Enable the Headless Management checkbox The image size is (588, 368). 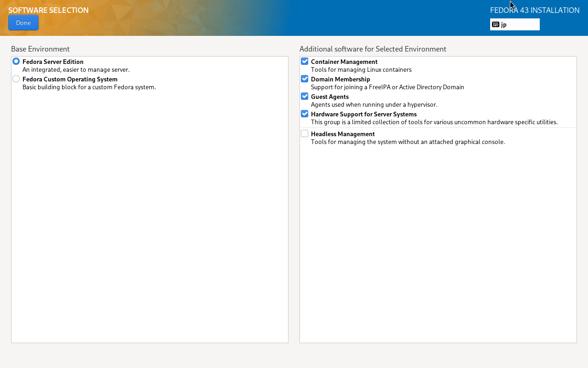305,133
